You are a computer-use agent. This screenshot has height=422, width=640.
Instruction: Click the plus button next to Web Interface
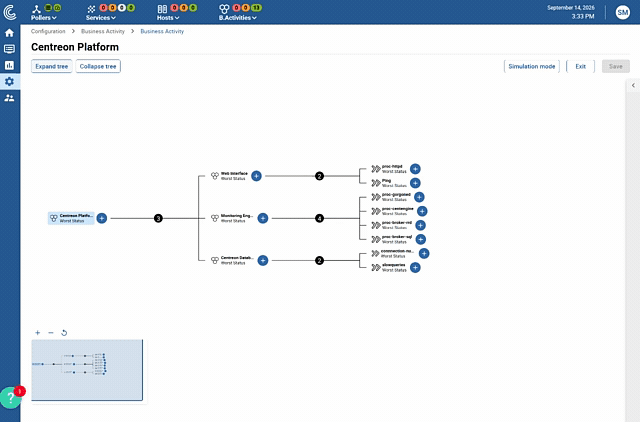tap(256, 176)
